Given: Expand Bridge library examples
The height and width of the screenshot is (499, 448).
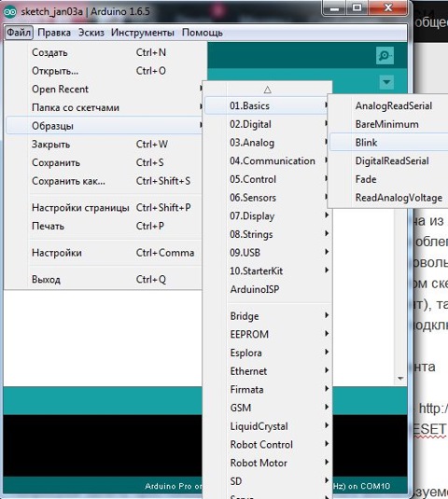Looking at the screenshot, I should [268, 316].
